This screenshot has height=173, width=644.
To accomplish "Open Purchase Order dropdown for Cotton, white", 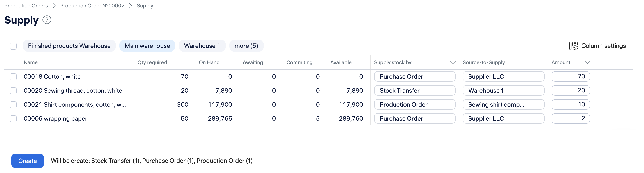I will coord(414,76).
